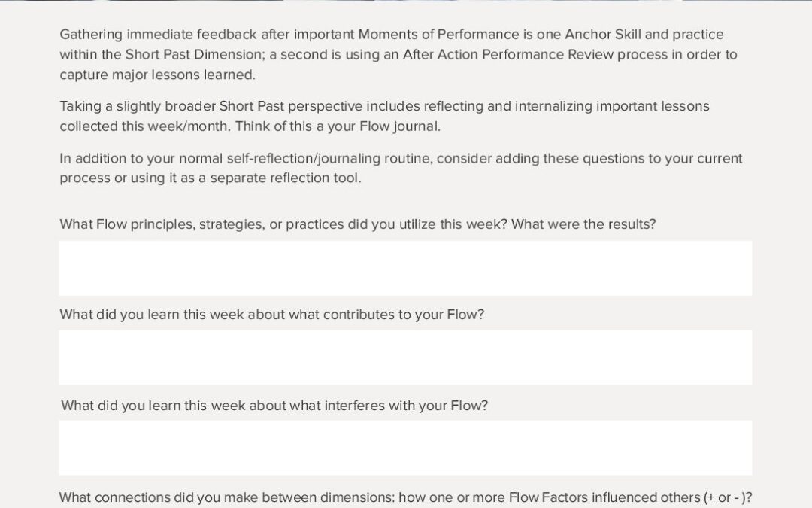Click the question about Flow principles utilized this week

(x=357, y=224)
